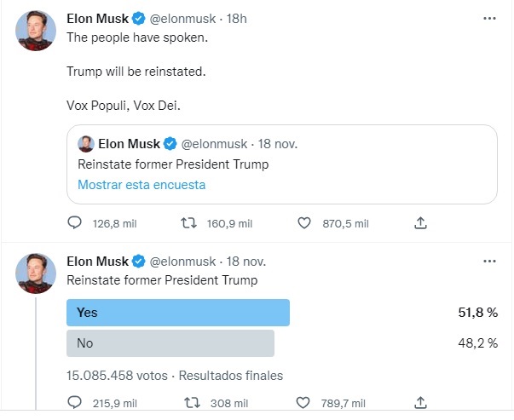Image resolution: width=514 pixels, height=420 pixels.
Task: Retweet the poll tweet with 308 mil
Action: (x=192, y=403)
